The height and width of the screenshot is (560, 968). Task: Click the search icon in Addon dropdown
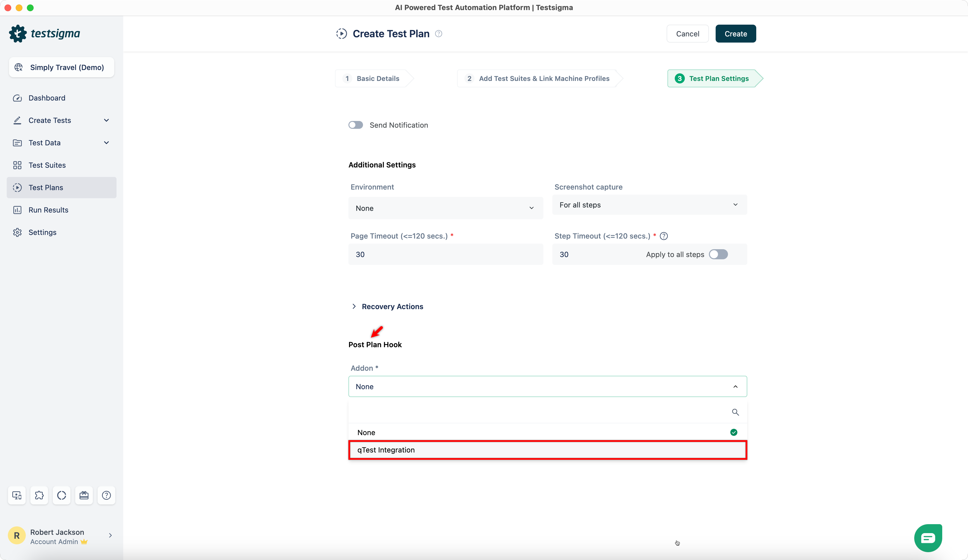(x=735, y=412)
